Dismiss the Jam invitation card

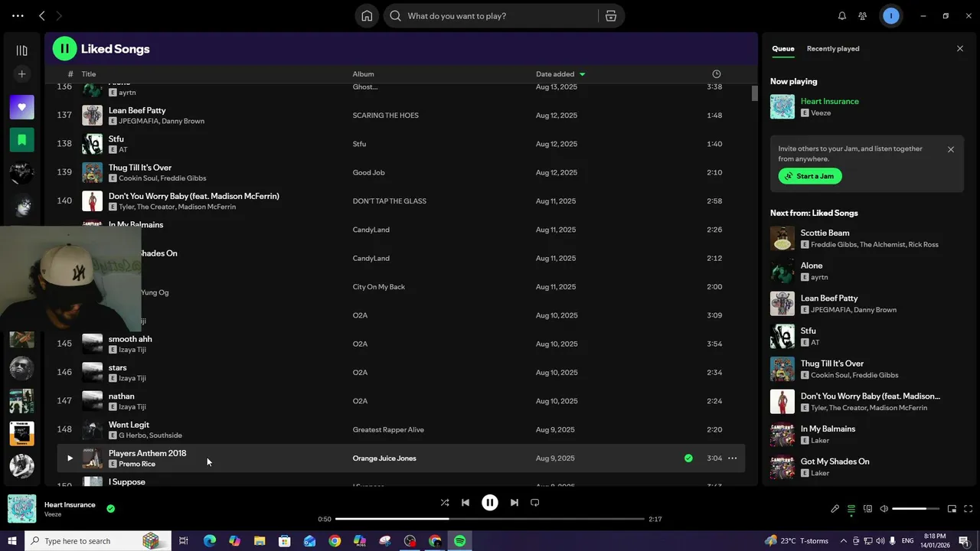coord(951,149)
